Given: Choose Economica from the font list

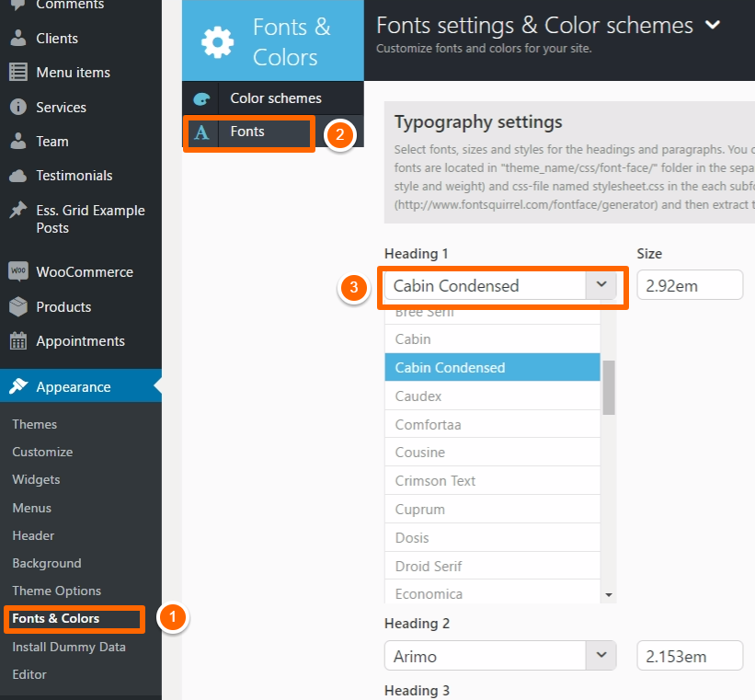Looking at the screenshot, I should click(x=492, y=592).
